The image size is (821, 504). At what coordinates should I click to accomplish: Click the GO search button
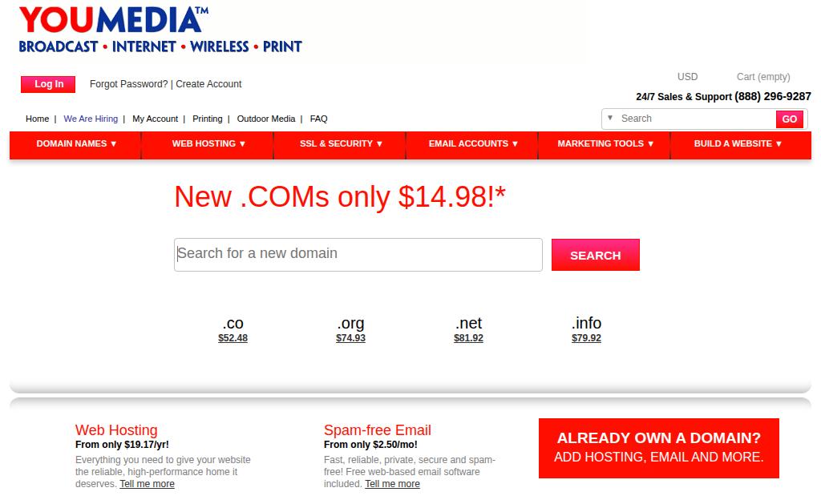[789, 119]
